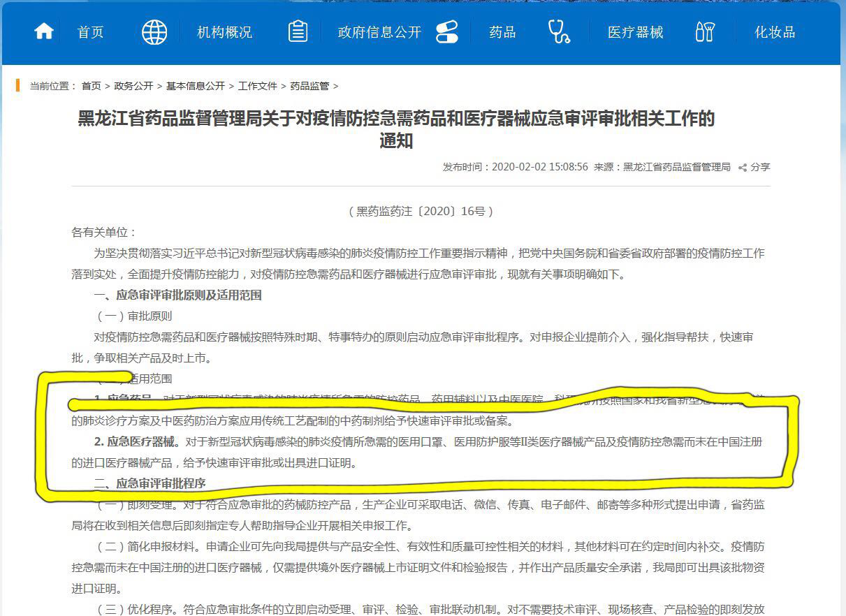
Task: Open the 医疗器械 navigation menu item
Action: (635, 32)
